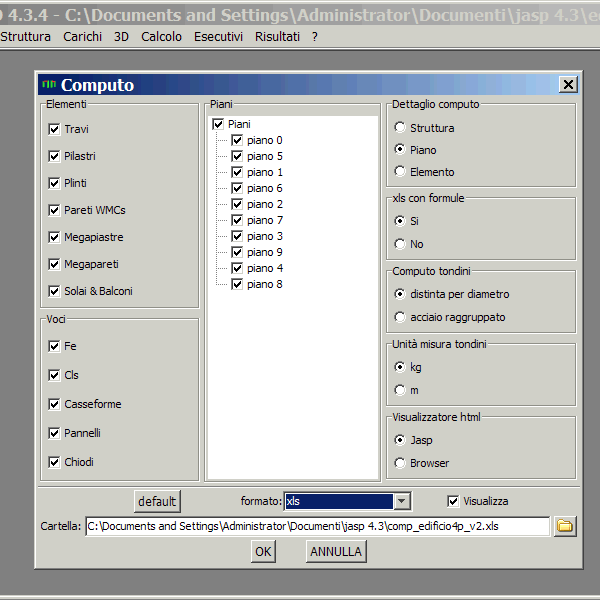The width and height of the screenshot is (600, 600).
Task: Choose distinta per diametro option
Action: coord(399,294)
